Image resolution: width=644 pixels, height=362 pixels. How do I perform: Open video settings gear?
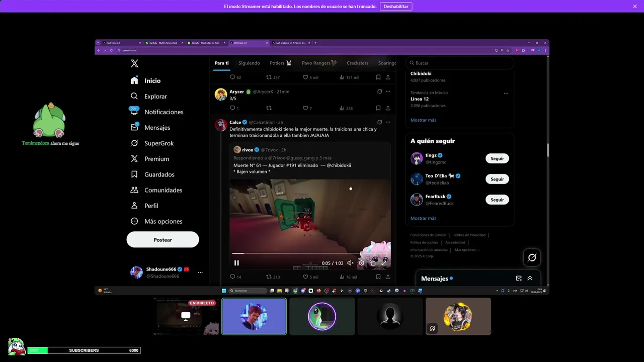361,263
